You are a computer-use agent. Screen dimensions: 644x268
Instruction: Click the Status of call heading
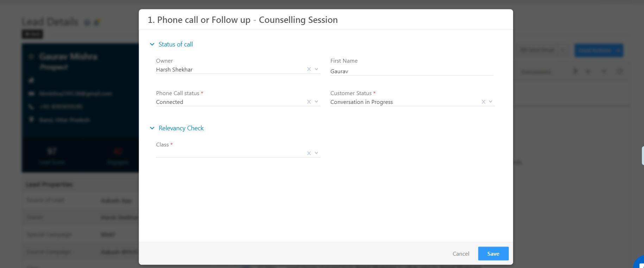click(x=176, y=44)
